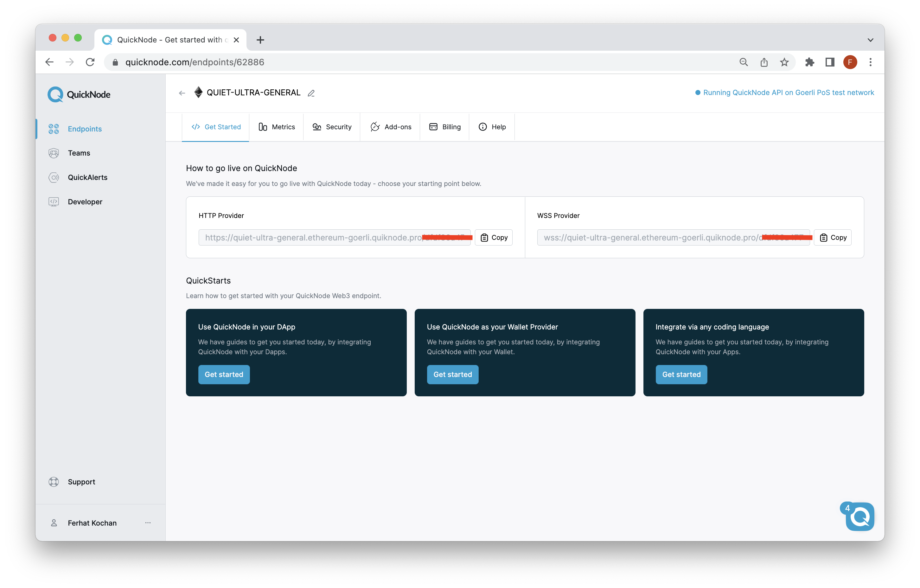Click Get Started for DApp integration
This screenshot has height=588, width=920.
(x=223, y=374)
